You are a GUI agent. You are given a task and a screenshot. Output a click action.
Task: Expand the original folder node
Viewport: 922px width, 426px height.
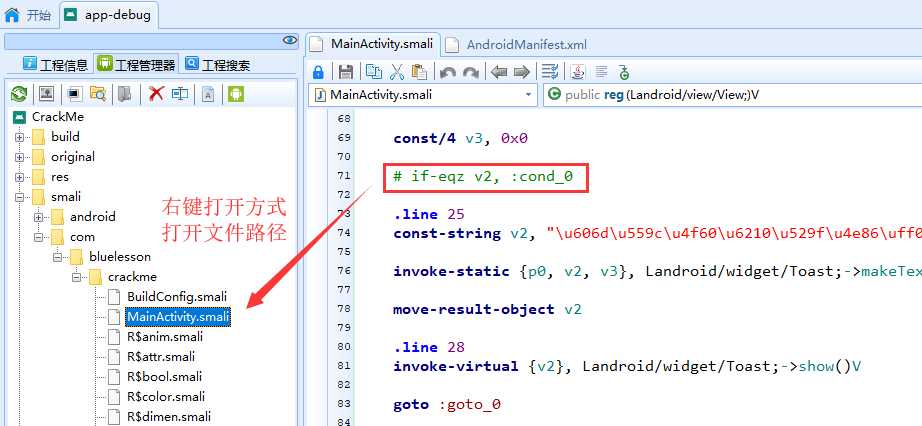pyautogui.click(x=19, y=158)
